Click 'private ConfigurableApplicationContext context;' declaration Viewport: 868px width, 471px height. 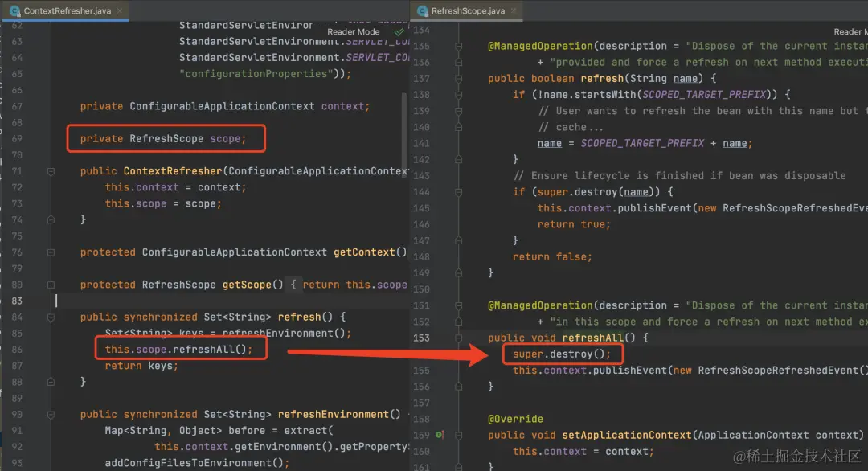click(225, 106)
